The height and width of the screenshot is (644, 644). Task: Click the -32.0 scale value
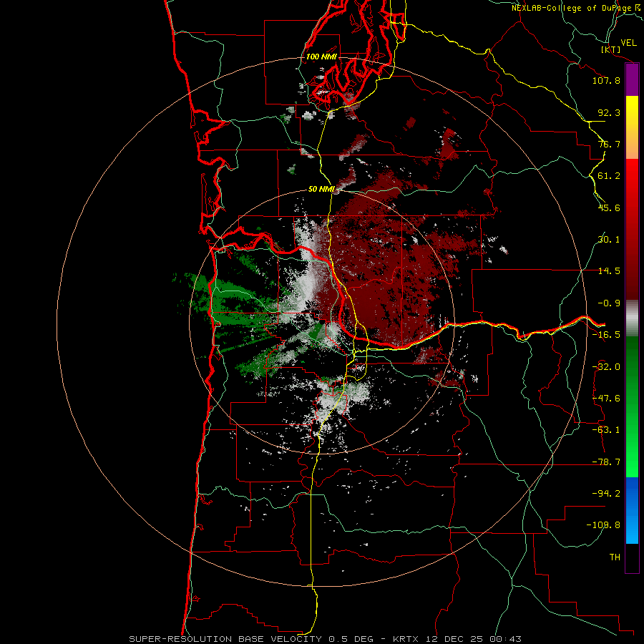tap(606, 367)
